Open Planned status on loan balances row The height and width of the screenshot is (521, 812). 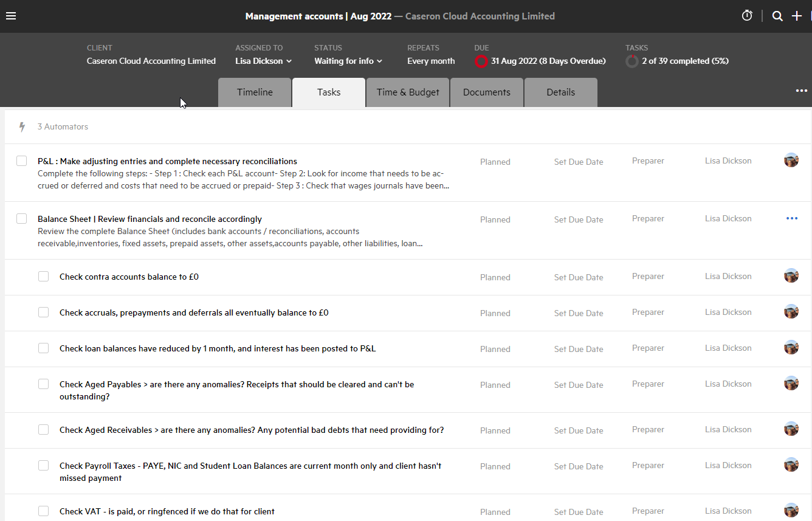pyautogui.click(x=495, y=349)
